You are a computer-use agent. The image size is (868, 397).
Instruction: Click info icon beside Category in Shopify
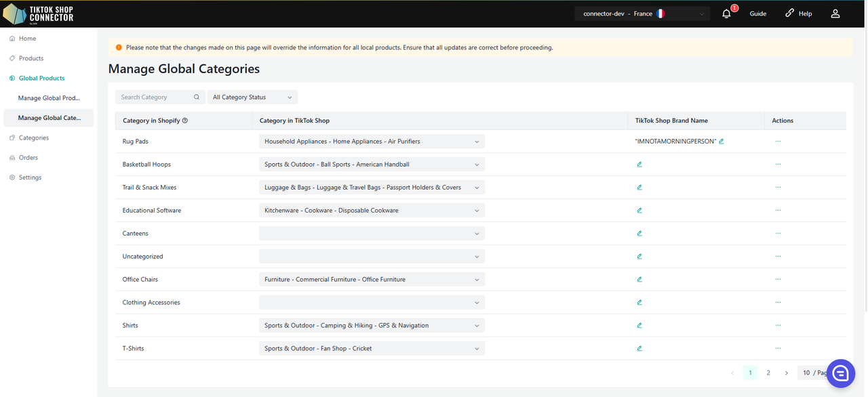[x=185, y=121]
